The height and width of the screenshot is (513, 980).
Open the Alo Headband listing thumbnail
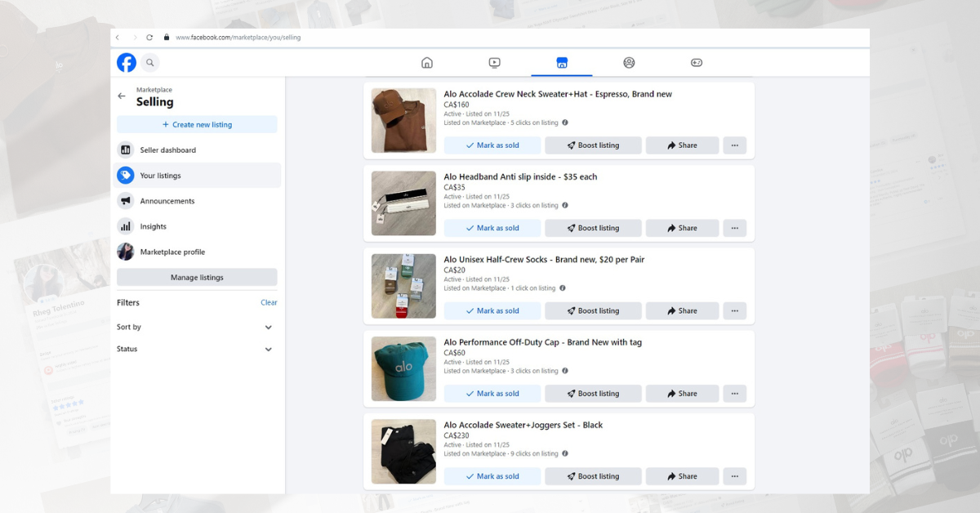click(403, 203)
